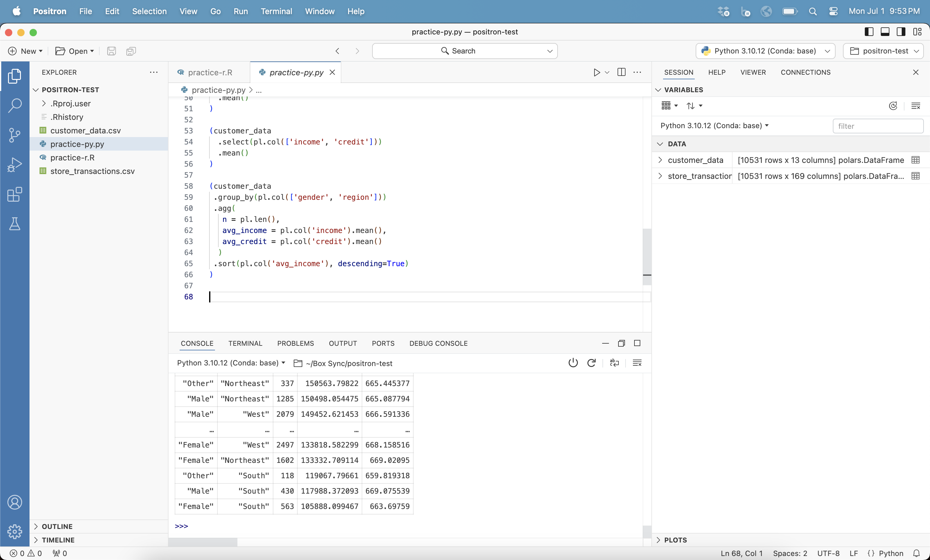Open the Python 3.10.12 interpreter dropdown
The height and width of the screenshot is (560, 930).
(765, 51)
